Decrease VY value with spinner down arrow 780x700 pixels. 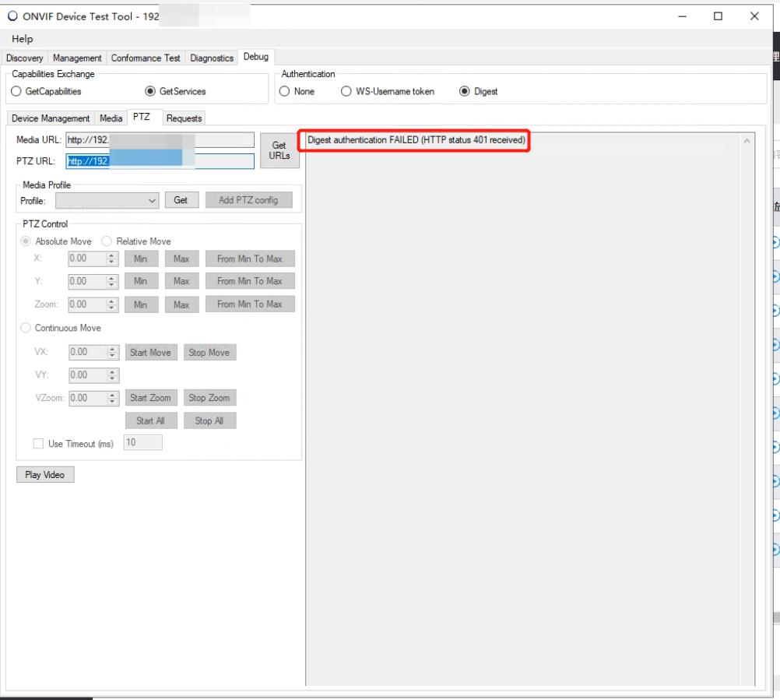pos(112,378)
